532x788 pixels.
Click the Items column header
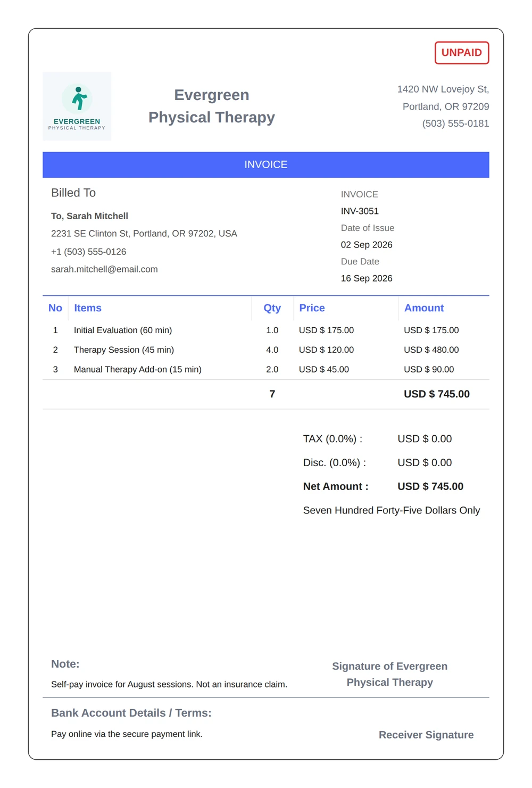click(x=88, y=308)
